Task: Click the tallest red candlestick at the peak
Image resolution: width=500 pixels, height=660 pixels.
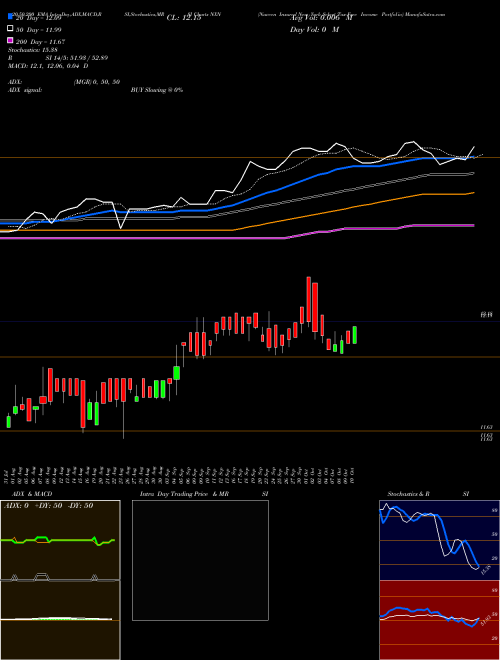Action: click(309, 299)
